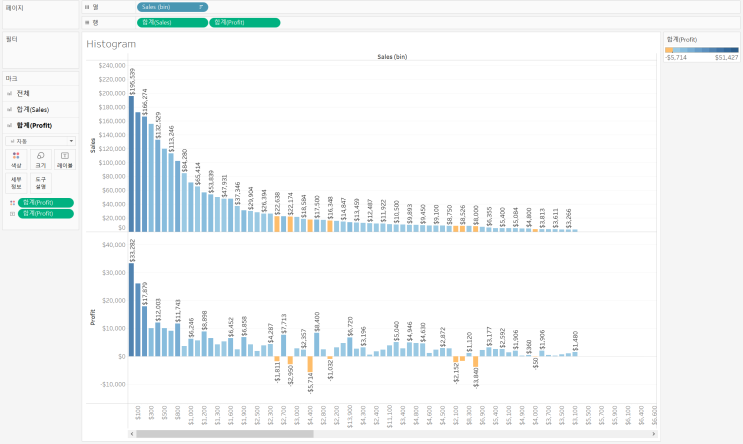Select the 합계(Profit) marks tab
Screen dimensions: 743x444
41,126
